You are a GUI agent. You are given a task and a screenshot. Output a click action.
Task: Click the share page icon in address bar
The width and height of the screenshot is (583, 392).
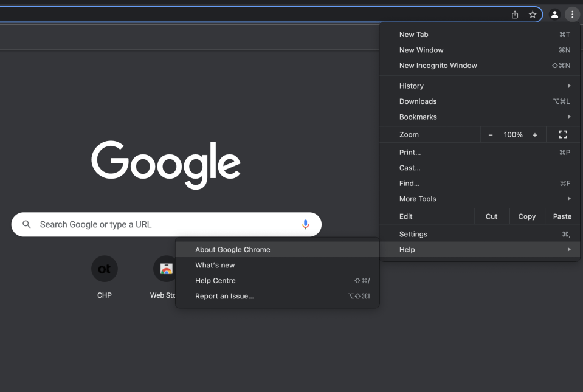(x=514, y=15)
